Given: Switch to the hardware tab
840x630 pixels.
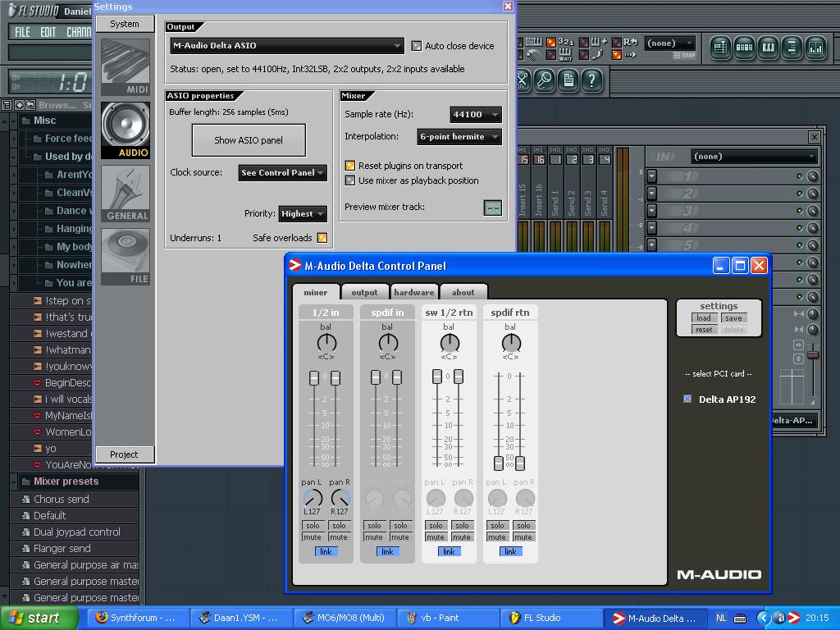Looking at the screenshot, I should pyautogui.click(x=414, y=293).
